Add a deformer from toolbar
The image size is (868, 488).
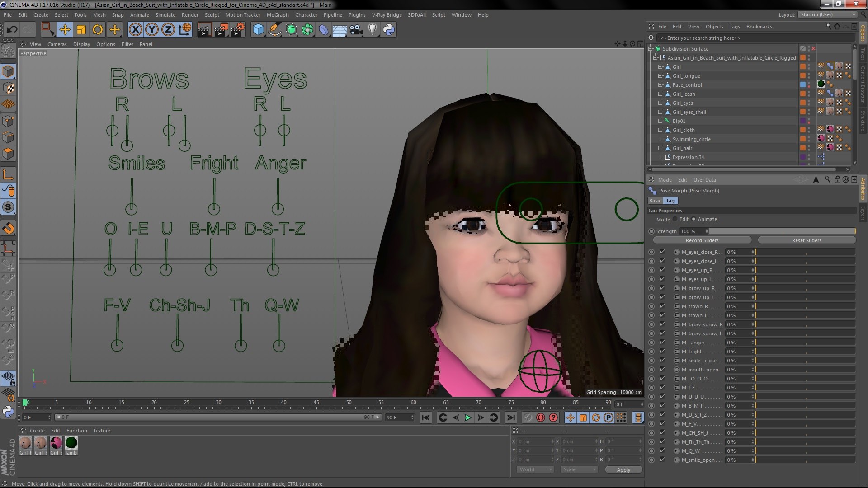point(324,30)
